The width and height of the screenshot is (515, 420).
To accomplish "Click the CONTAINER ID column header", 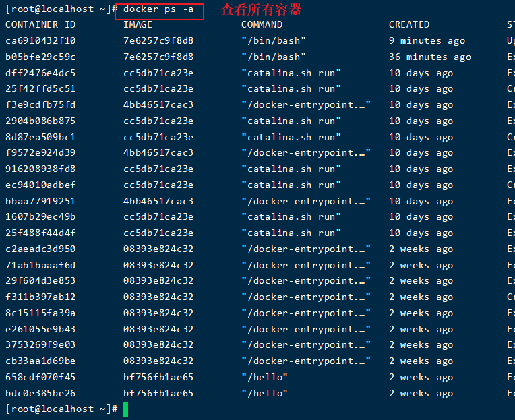I will tap(40, 25).
